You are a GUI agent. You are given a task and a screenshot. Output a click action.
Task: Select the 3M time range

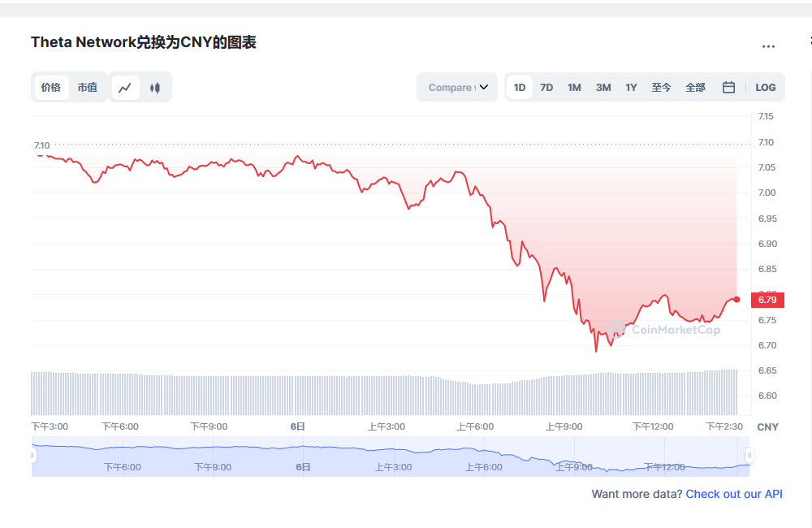point(603,87)
